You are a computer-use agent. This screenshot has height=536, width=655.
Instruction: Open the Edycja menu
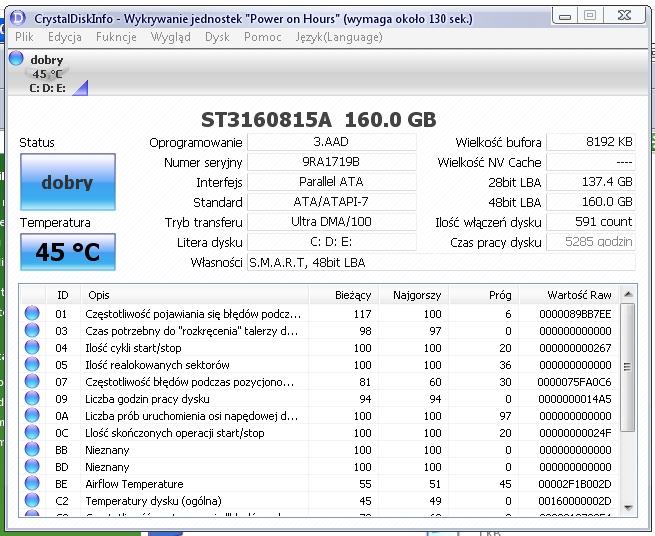(65, 37)
